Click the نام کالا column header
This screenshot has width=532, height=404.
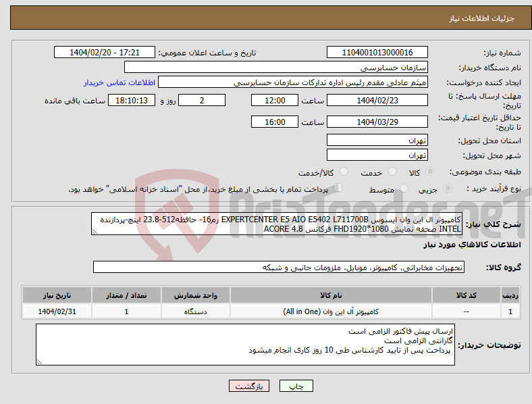pyautogui.click(x=331, y=295)
